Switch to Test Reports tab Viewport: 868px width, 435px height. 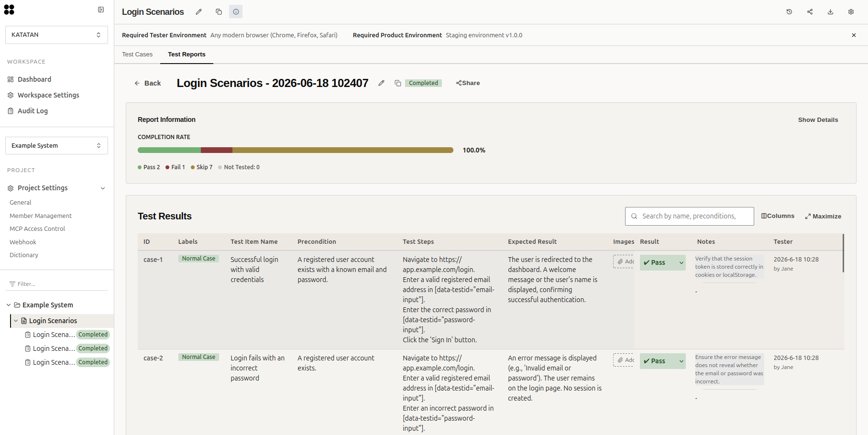[187, 54]
